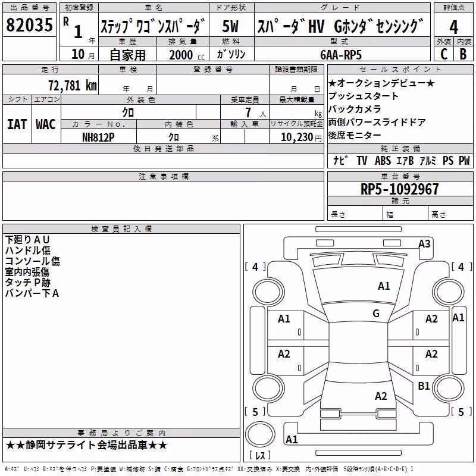Select the 両側パワースライドドア line
The height and width of the screenshot is (476, 476).
coord(377,122)
